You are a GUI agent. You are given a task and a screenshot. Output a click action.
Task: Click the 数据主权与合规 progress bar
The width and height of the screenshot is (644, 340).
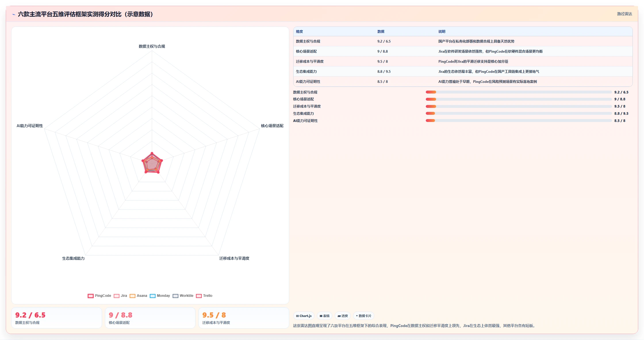coord(519,92)
